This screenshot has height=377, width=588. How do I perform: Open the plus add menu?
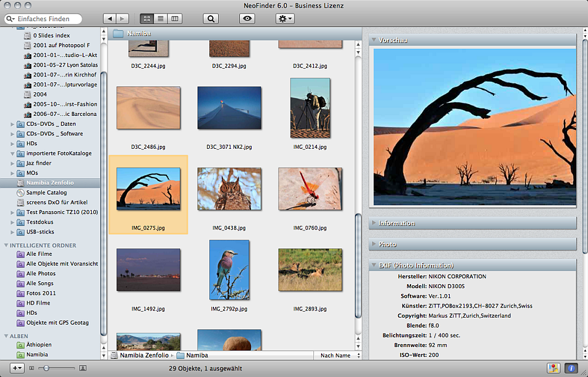[17, 368]
